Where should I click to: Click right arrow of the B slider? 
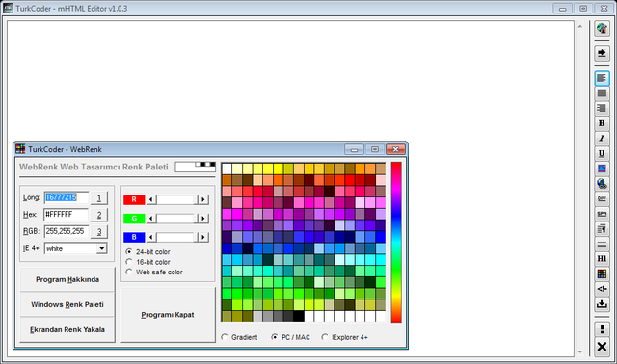click(203, 237)
